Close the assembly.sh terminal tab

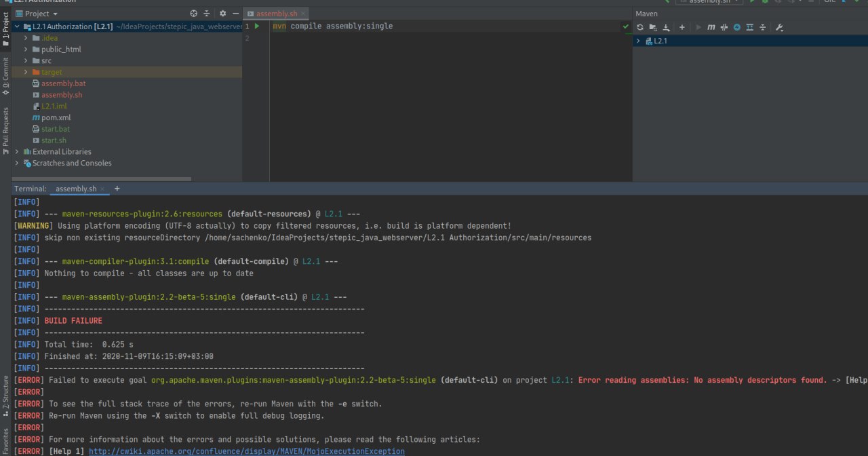102,189
